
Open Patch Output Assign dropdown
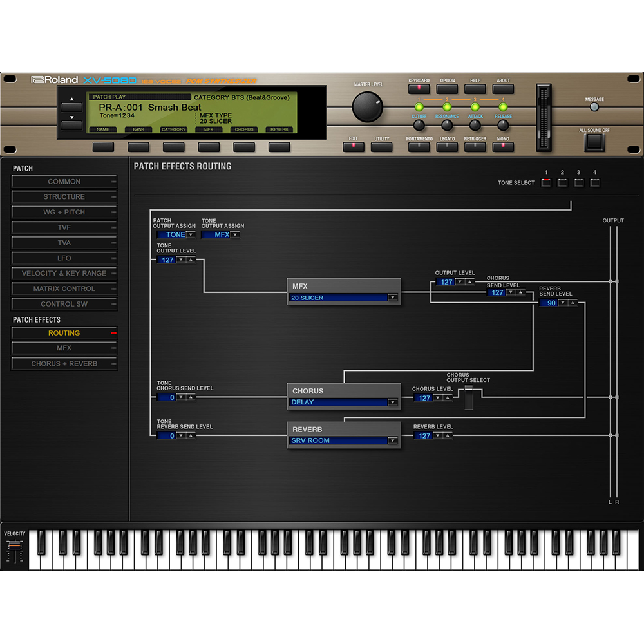tap(191, 234)
